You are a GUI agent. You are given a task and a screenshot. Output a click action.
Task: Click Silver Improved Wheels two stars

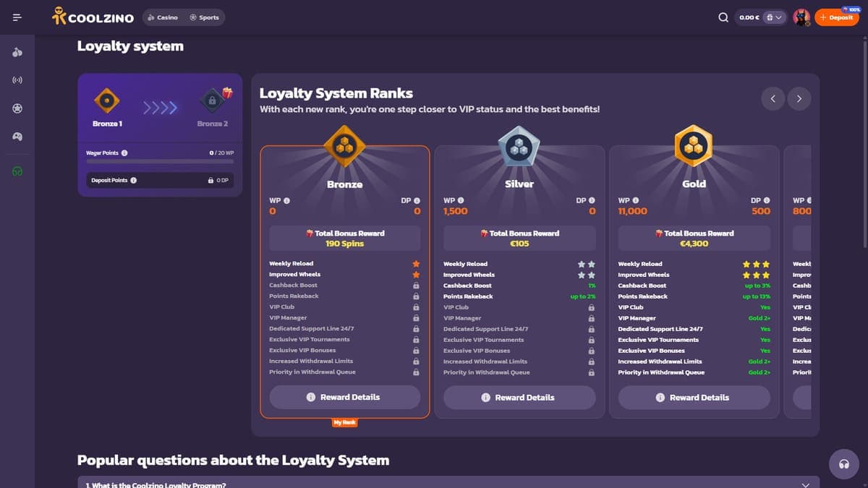pyautogui.click(x=587, y=275)
